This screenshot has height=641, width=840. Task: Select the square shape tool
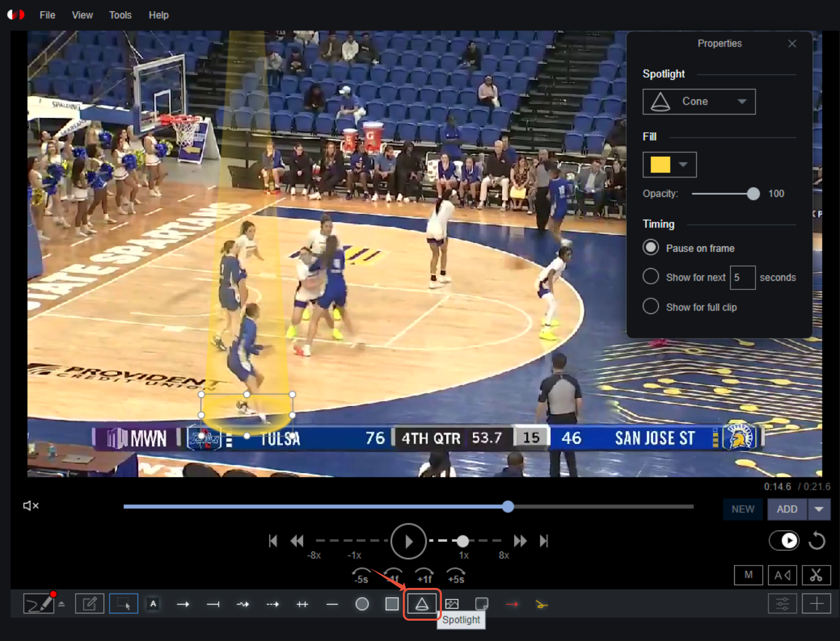pyautogui.click(x=392, y=604)
